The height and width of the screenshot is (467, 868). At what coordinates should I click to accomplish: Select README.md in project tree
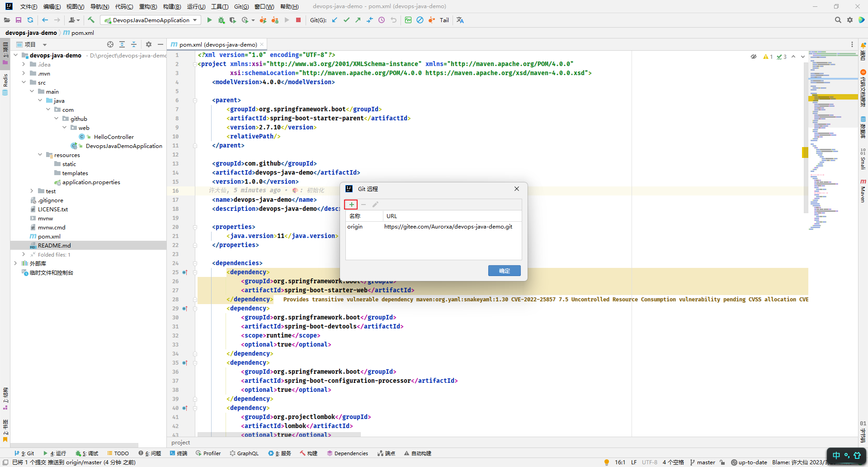coord(54,245)
